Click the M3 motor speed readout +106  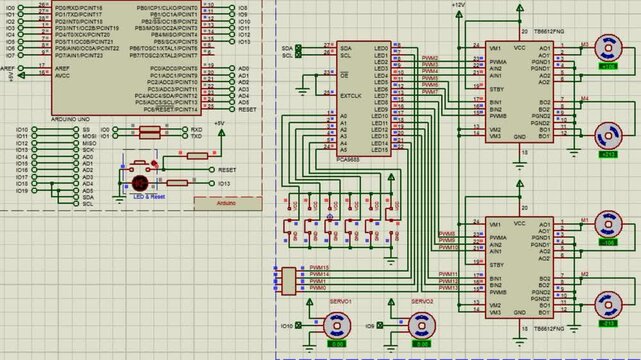(608, 66)
